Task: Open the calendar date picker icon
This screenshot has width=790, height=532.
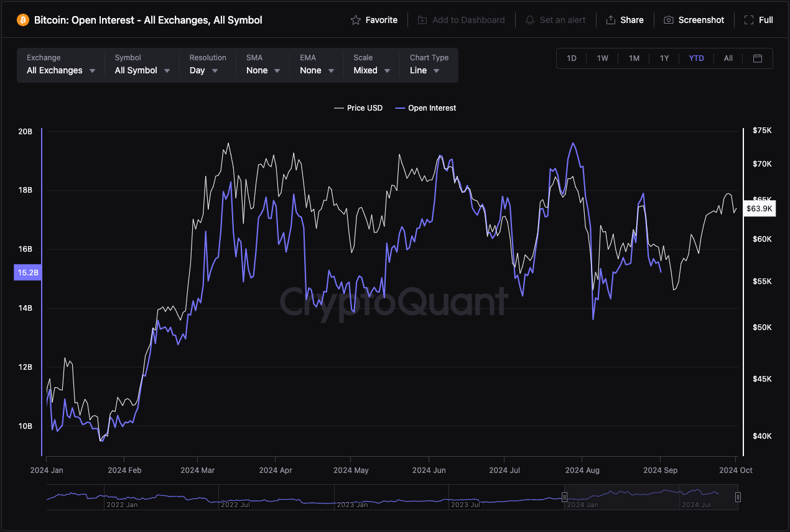Action: pyautogui.click(x=758, y=58)
